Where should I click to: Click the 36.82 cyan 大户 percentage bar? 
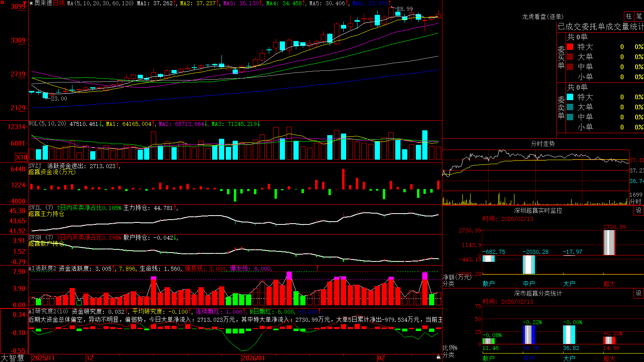[569, 335]
